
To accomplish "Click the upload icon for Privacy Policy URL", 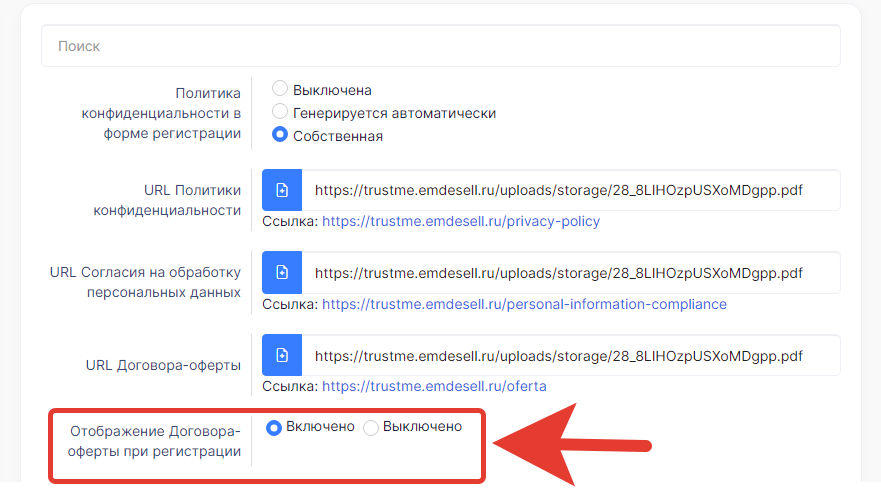I will [x=282, y=190].
